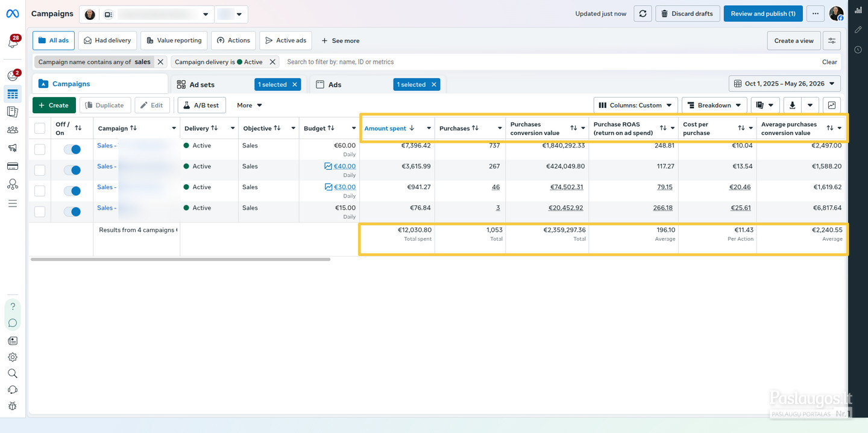868x433 pixels.
Task: Click the Meta logo icon
Action: click(x=12, y=14)
